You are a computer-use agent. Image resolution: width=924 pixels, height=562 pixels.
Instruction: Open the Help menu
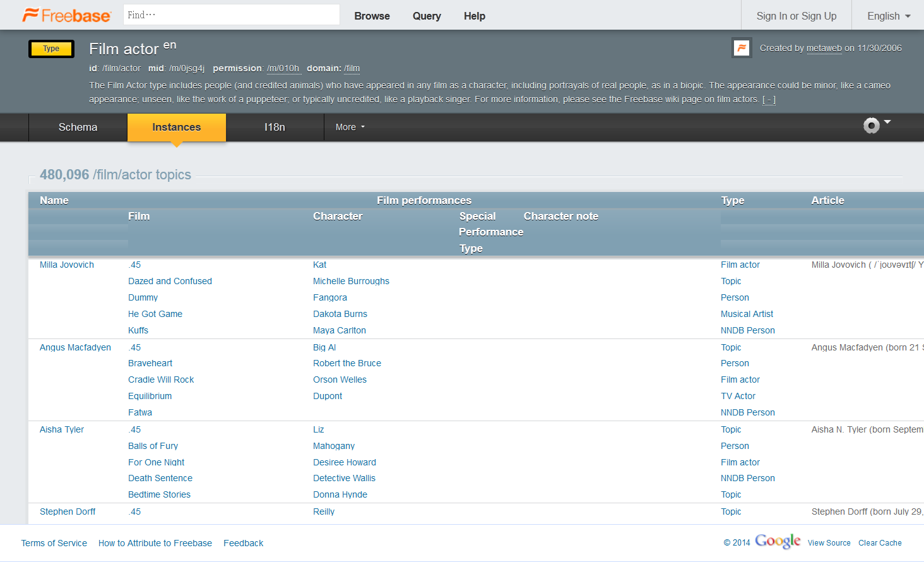coord(475,16)
